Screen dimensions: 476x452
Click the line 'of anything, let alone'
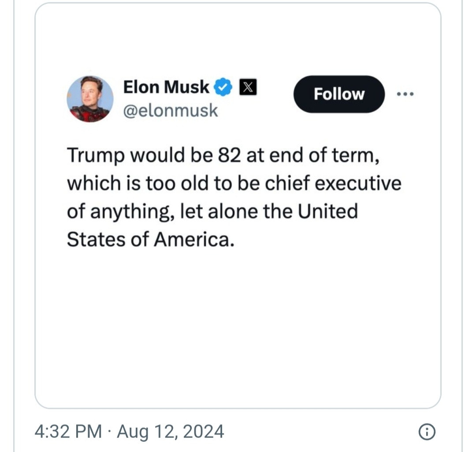tap(212, 212)
